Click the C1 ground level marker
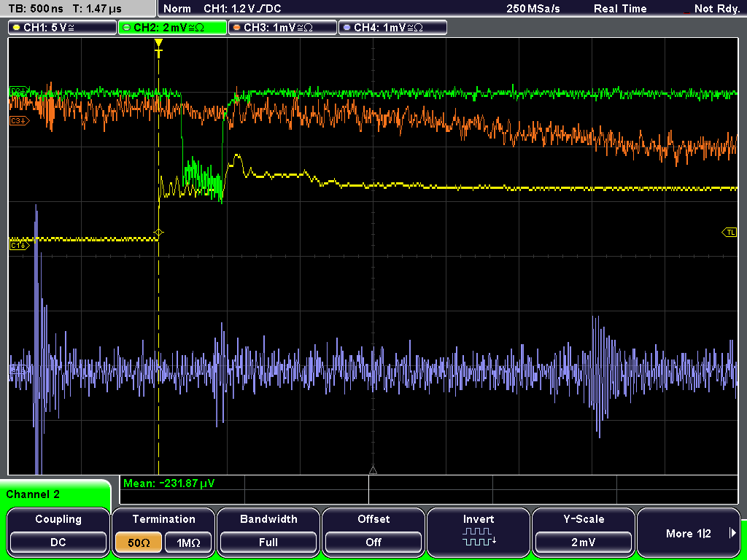Viewport: 747px width, 560px height. click(x=19, y=245)
